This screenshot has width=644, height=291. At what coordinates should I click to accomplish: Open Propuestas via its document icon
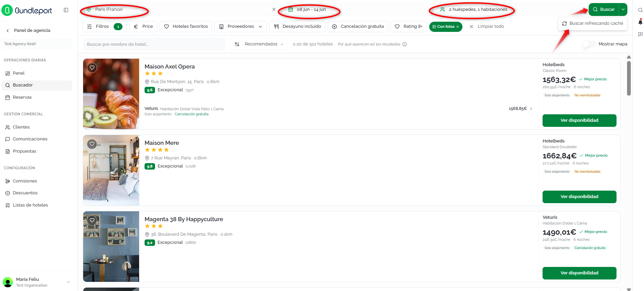8,151
